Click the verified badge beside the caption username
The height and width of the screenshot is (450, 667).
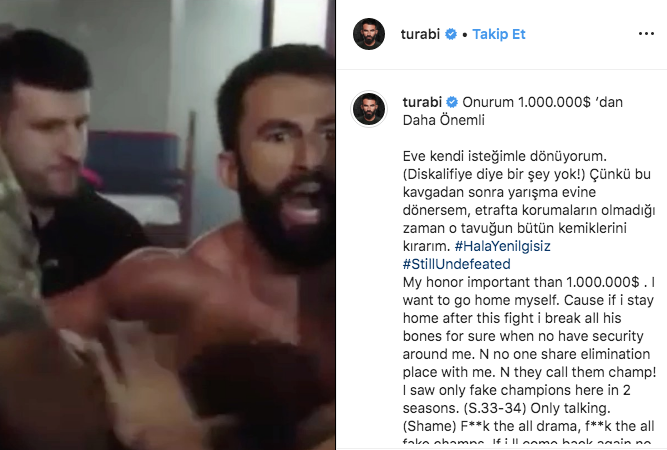click(x=452, y=102)
